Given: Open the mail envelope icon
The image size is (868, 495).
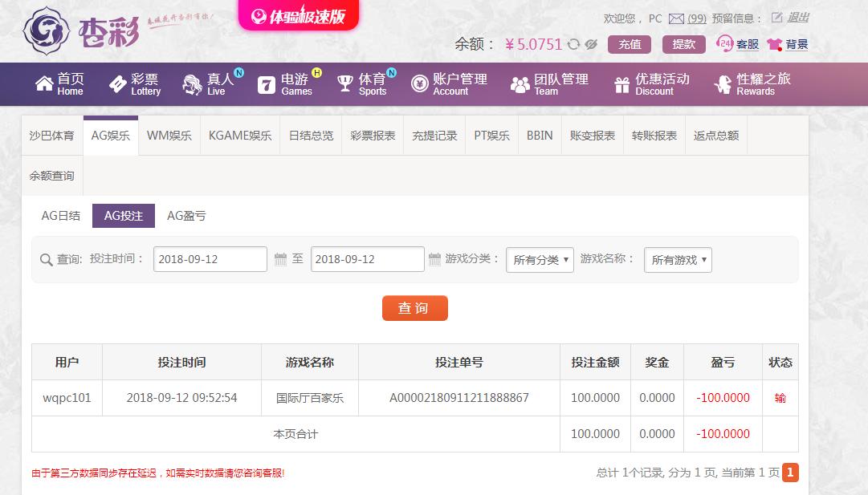Looking at the screenshot, I should [676, 18].
